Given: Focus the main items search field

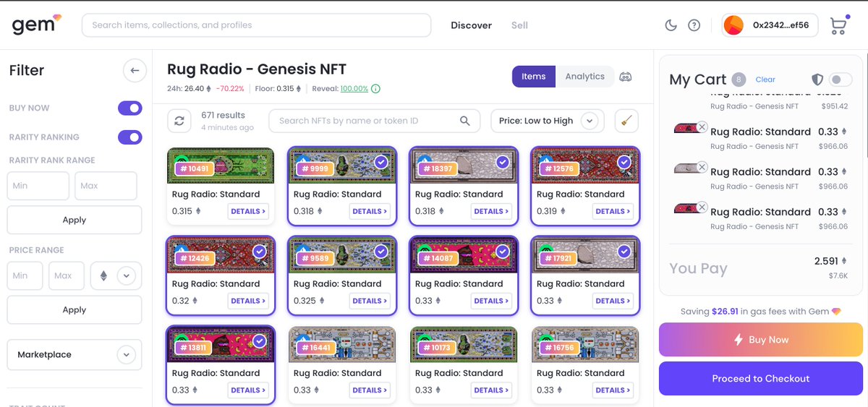Looking at the screenshot, I should (257, 25).
